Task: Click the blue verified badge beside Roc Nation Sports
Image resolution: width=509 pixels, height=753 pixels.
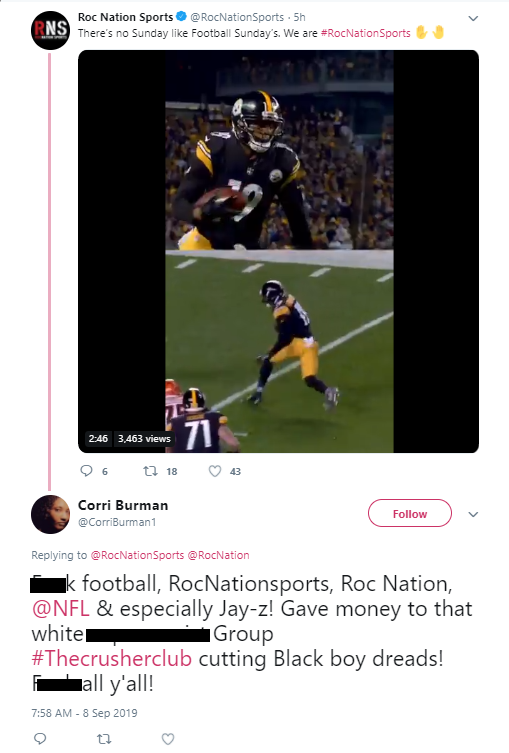Action: click(182, 17)
